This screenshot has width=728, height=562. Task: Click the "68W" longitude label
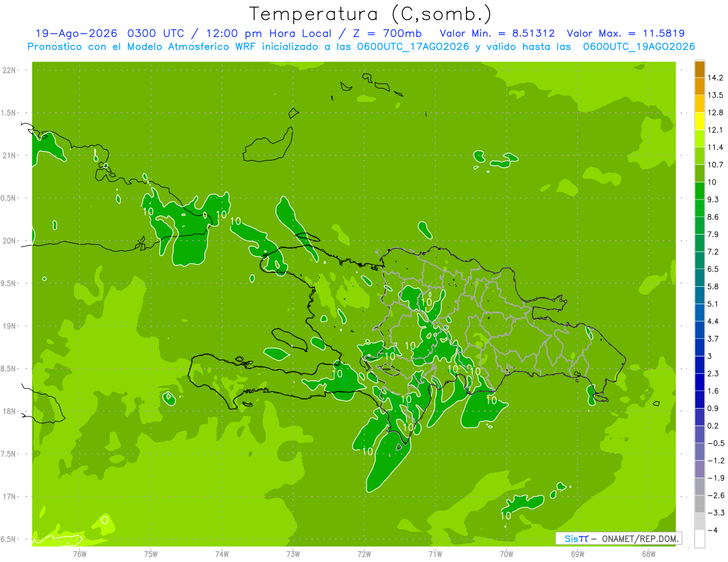pyautogui.click(x=649, y=554)
